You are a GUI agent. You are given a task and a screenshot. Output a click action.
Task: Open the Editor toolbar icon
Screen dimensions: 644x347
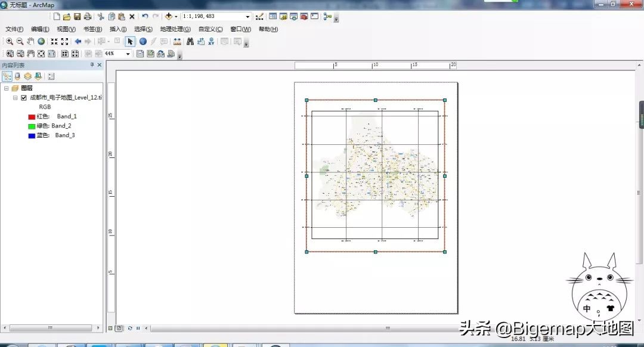pos(259,17)
